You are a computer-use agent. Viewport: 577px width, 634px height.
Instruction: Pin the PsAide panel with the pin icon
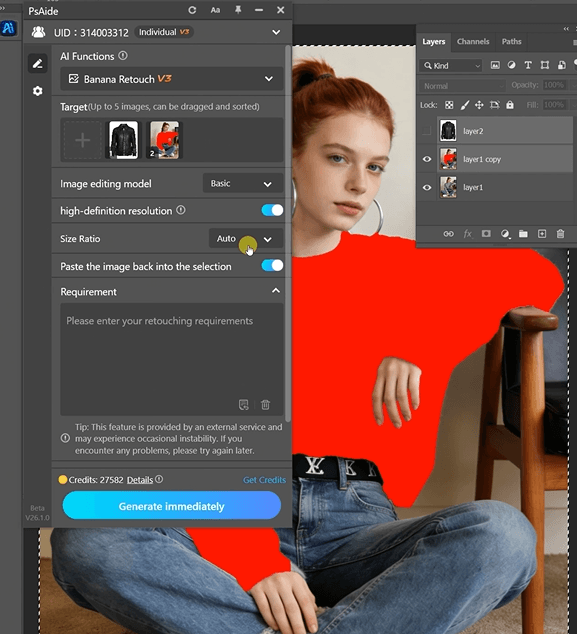click(x=238, y=10)
